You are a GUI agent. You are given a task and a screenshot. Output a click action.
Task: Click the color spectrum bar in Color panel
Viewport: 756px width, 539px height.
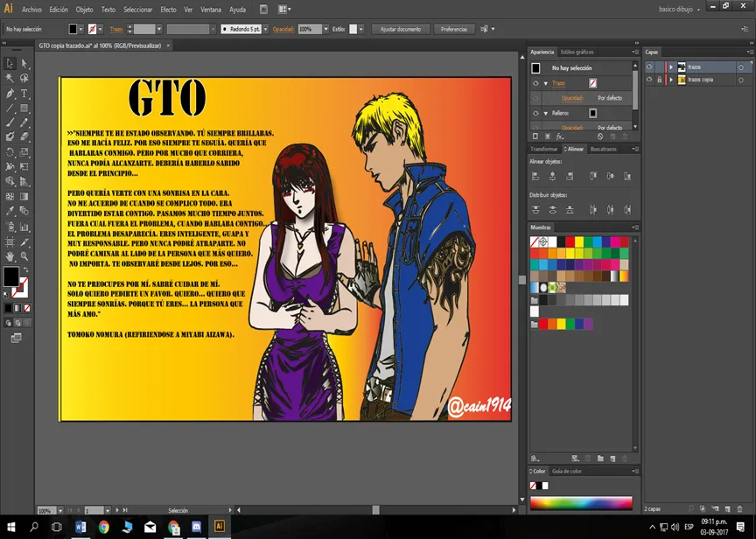(x=581, y=503)
